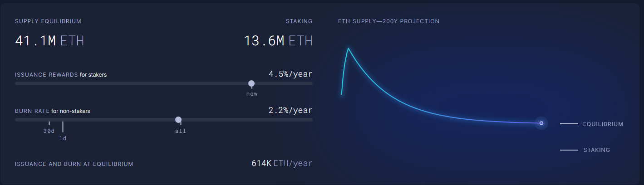Click the ISSUANCE AND BURN AT EQUILIBRIUM label

[74, 164]
